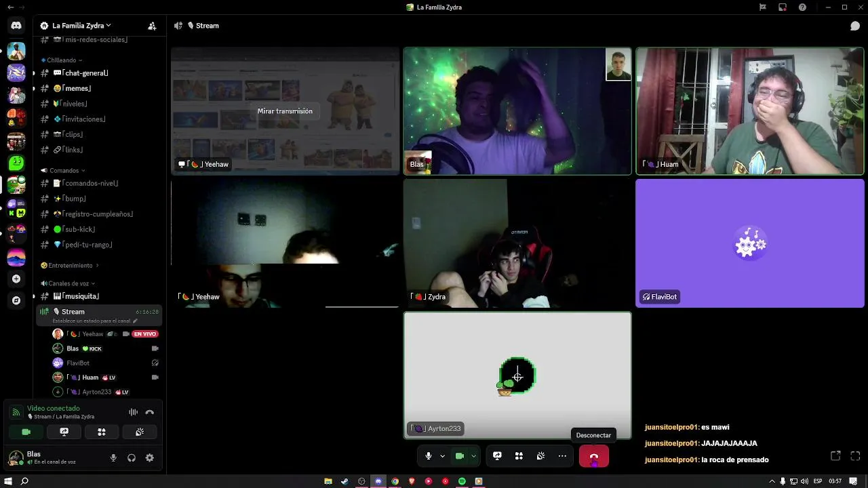Screen dimensions: 868x488
Task: Select Zydra's video tile
Action: [517, 243]
